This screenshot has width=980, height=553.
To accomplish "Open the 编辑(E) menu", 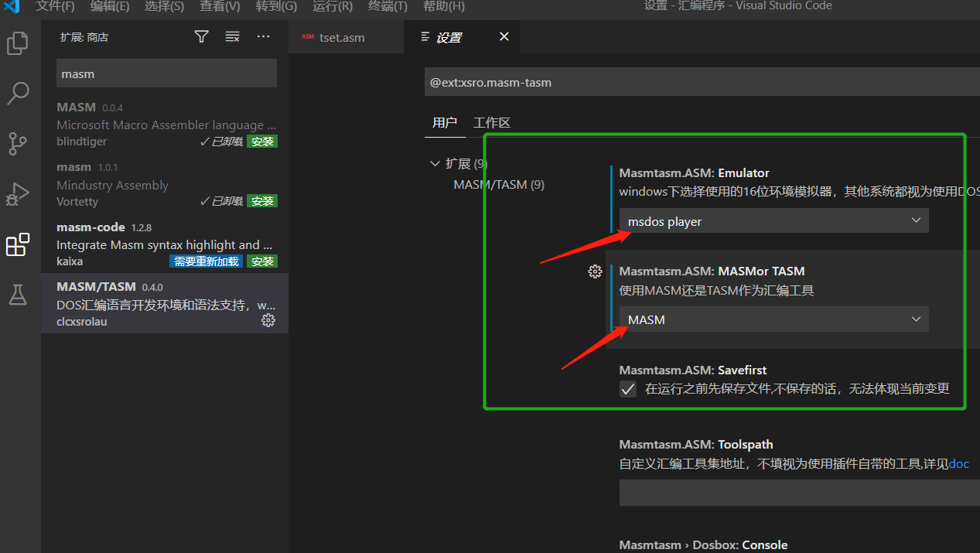I will [109, 6].
